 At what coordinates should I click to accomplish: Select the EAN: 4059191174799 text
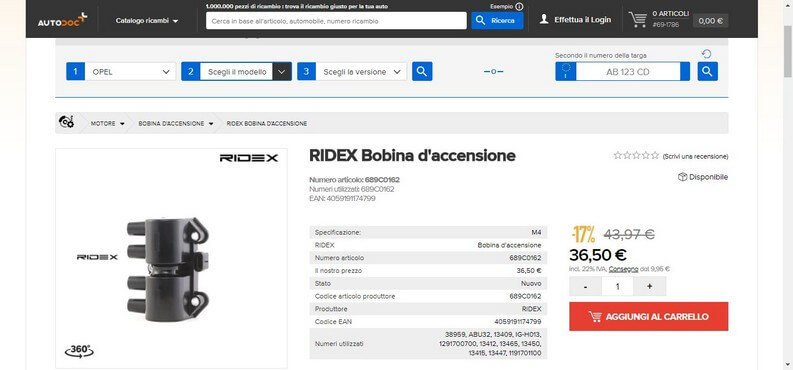point(342,199)
